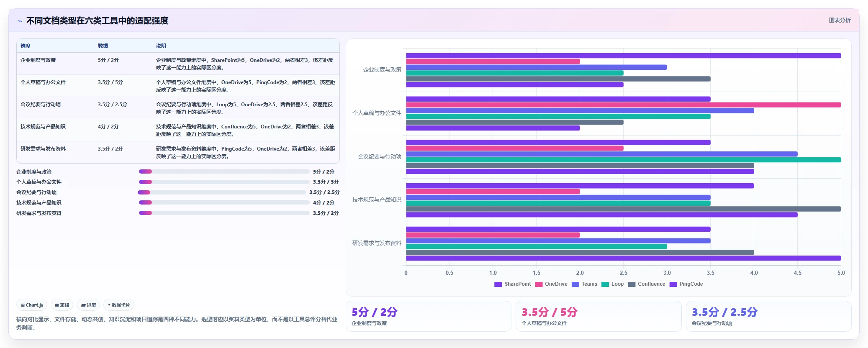Open the 3.5分 / 2.5分 会议纪要与行动项 stat card
The height and width of the screenshot is (348, 868).
(x=768, y=316)
